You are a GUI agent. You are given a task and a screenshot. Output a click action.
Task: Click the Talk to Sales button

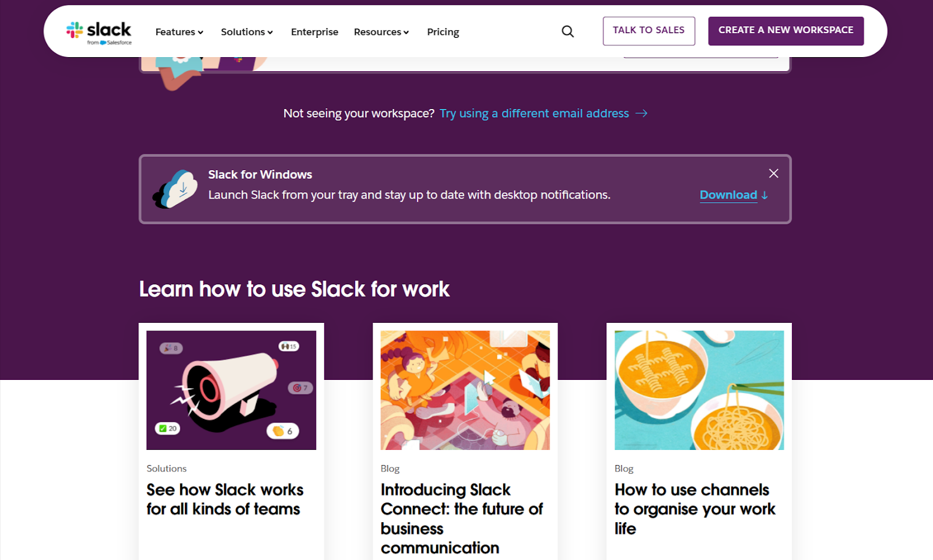[649, 31]
